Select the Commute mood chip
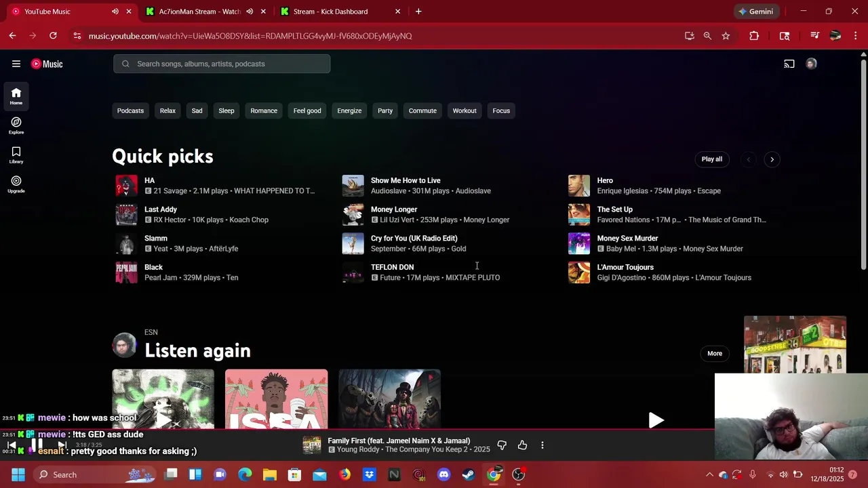 click(x=422, y=110)
